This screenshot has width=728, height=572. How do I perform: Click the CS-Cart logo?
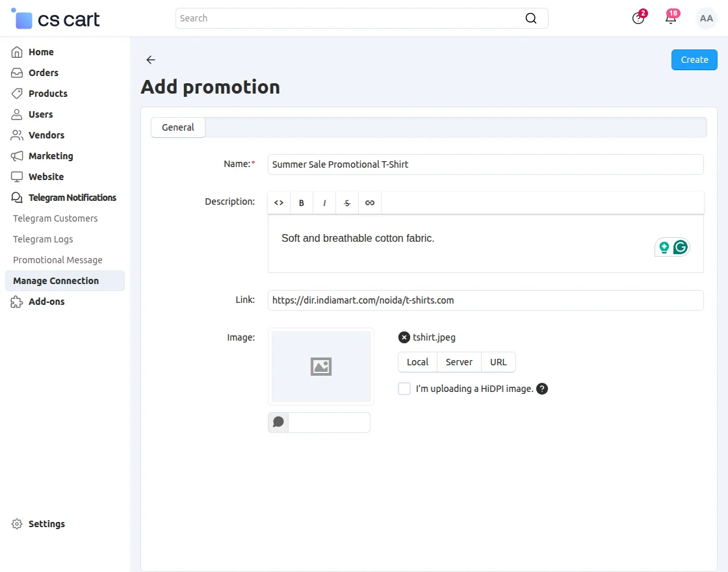[55, 19]
